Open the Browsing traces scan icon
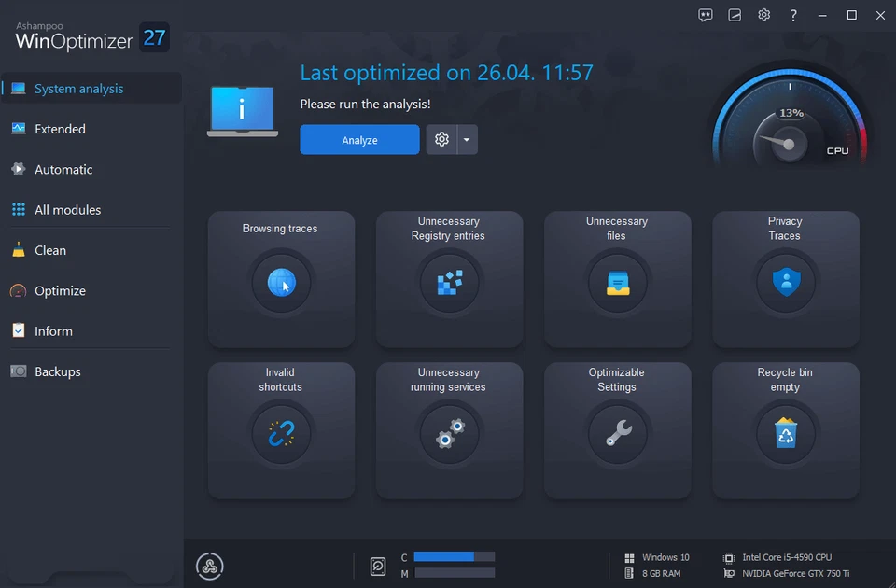Screen dimensions: 896x588 [280, 282]
